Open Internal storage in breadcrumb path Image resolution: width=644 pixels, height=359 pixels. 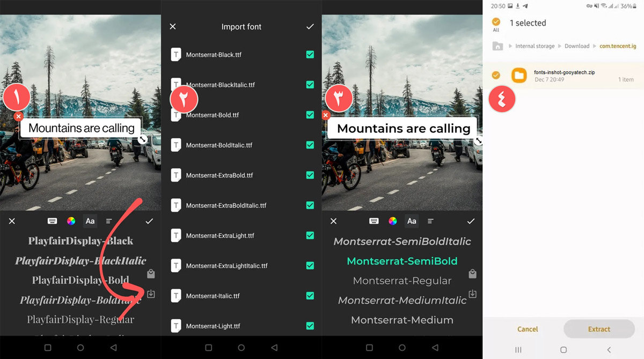coord(535,46)
